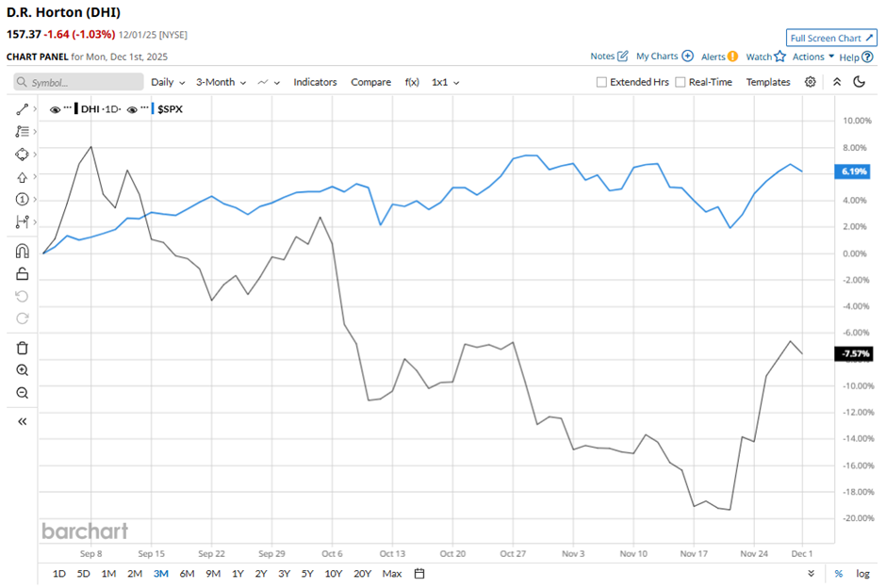Open the Indicators menu
886x588 pixels.
(315, 82)
